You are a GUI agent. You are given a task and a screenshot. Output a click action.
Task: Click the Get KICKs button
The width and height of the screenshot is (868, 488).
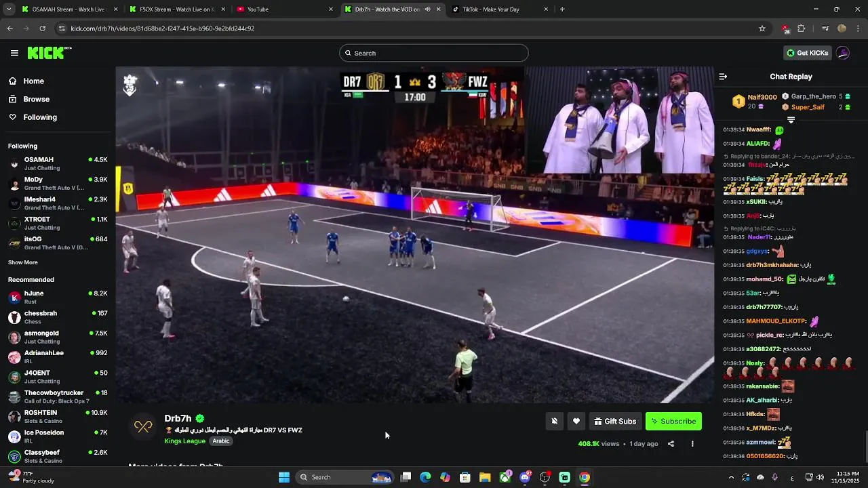807,53
